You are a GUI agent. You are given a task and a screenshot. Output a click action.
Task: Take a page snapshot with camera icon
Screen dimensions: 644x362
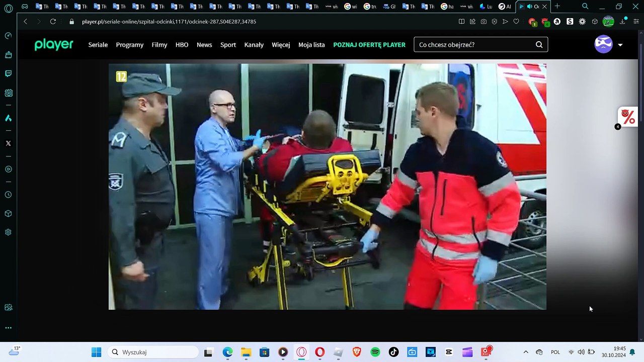point(484,22)
